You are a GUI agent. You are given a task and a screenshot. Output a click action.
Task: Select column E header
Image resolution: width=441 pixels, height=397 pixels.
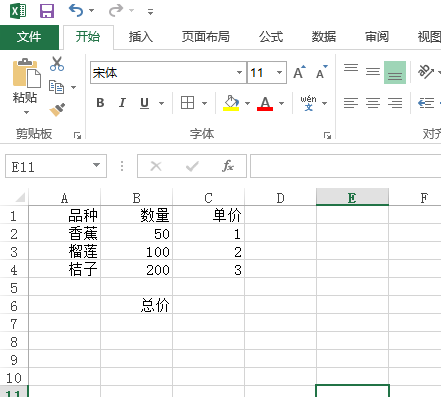coord(352,198)
